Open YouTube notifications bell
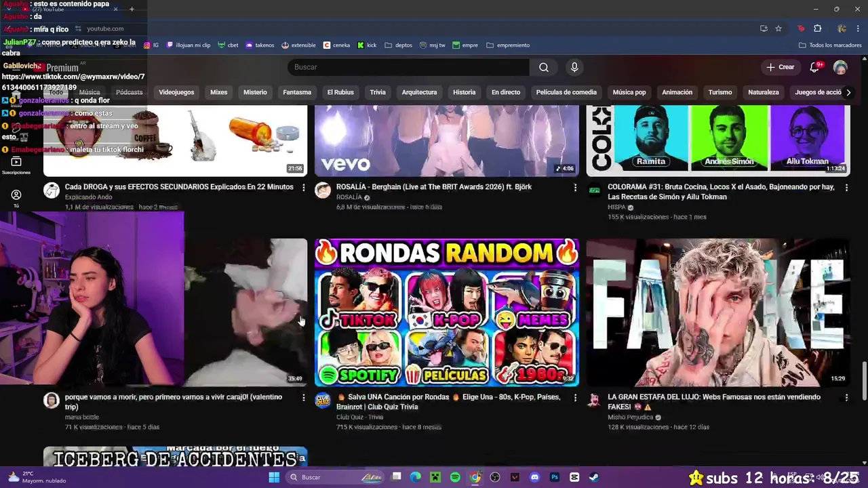Image resolution: width=868 pixels, height=488 pixels. click(x=815, y=67)
